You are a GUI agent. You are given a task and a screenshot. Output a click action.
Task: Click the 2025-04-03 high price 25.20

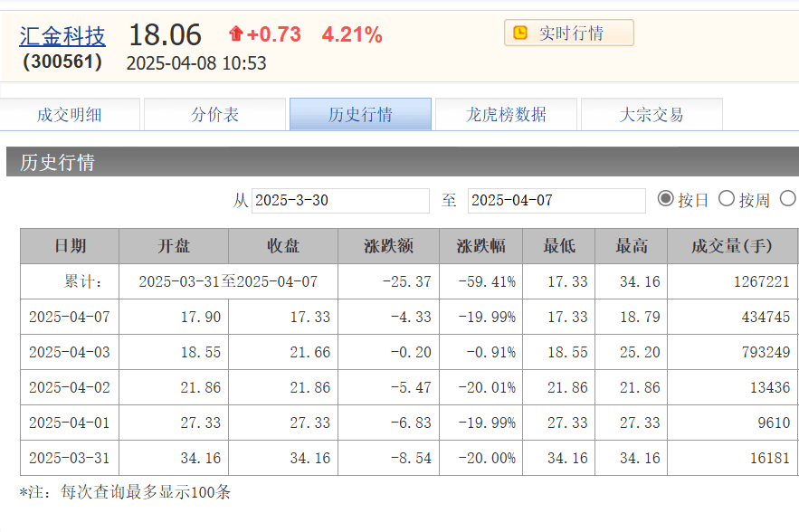(640, 352)
